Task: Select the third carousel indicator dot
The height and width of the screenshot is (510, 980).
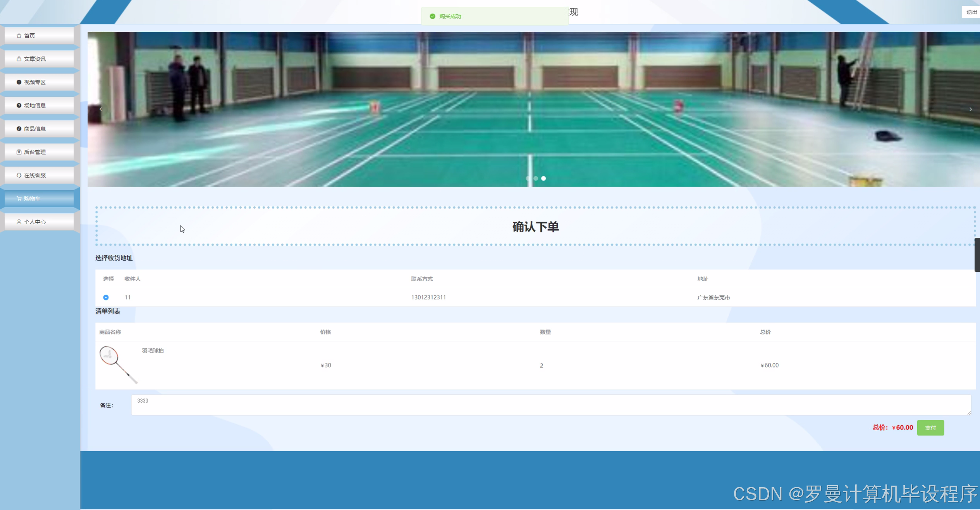Action: (543, 179)
